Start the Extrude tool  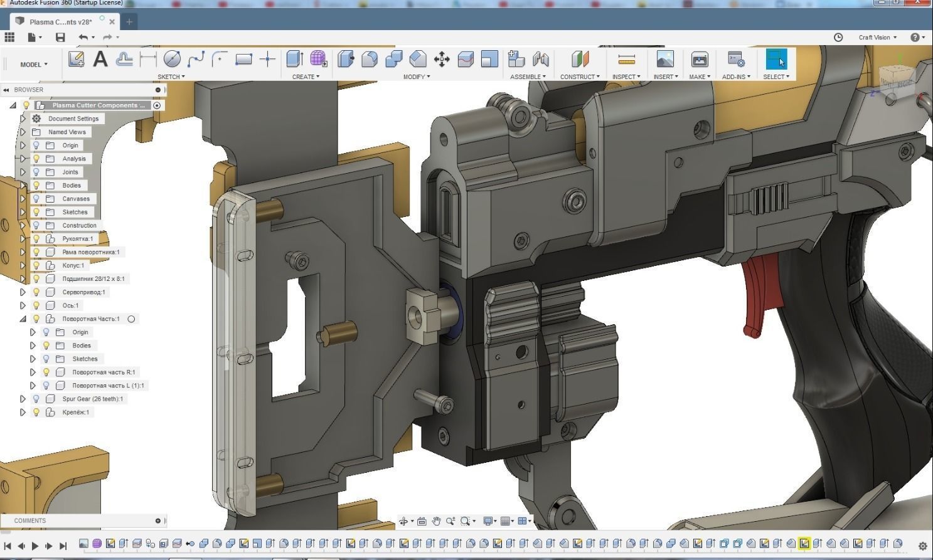click(295, 60)
